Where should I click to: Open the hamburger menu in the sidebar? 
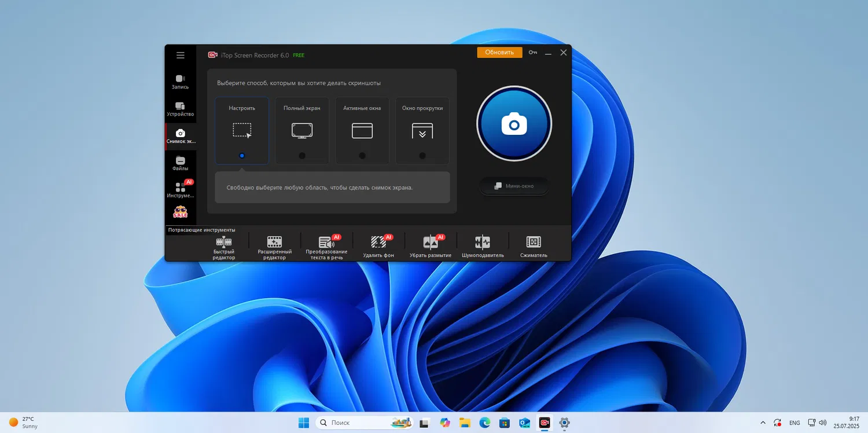point(181,55)
